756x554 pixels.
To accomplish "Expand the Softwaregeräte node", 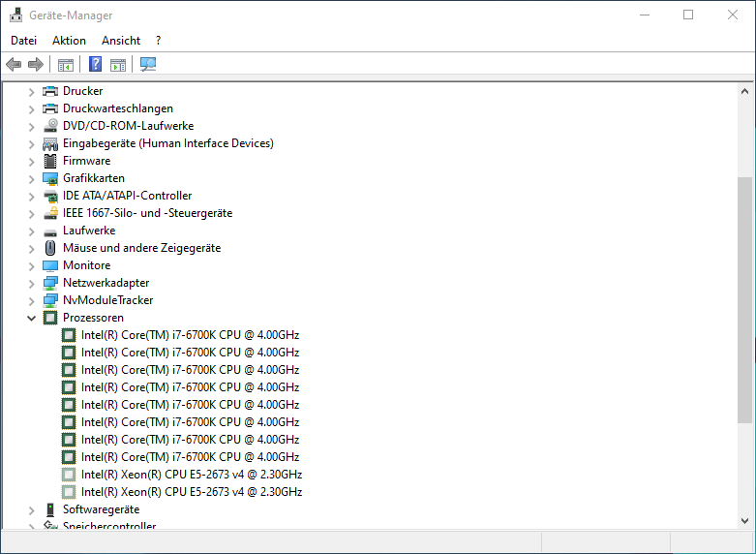I will [31, 510].
